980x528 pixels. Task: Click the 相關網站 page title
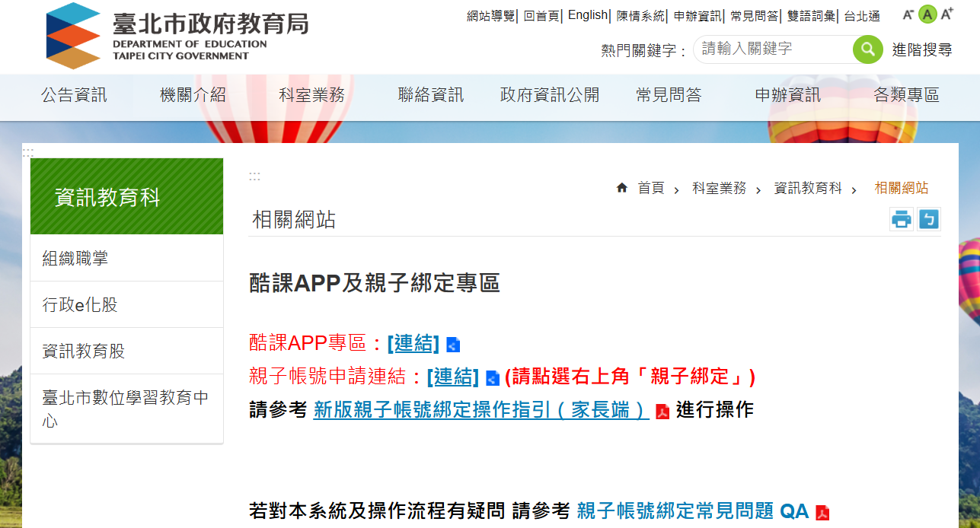coord(294,221)
